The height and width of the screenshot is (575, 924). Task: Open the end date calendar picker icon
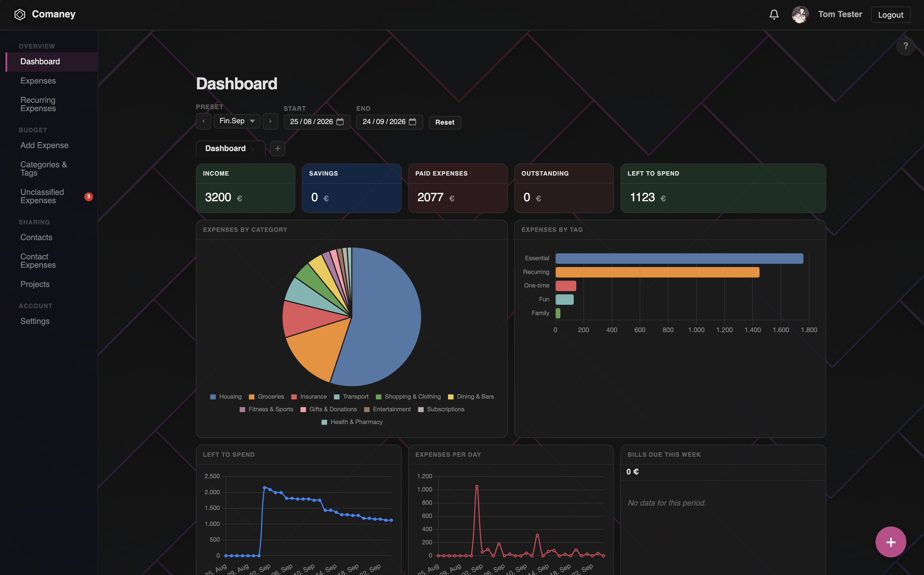point(412,122)
